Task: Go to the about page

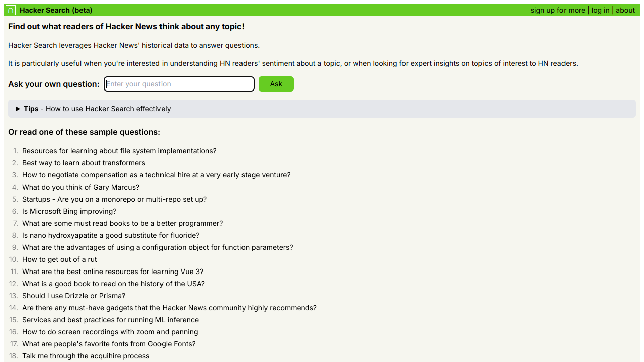Action: pyautogui.click(x=625, y=10)
